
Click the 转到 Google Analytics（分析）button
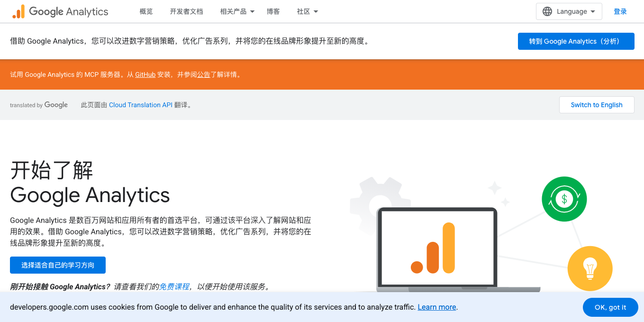(x=576, y=41)
